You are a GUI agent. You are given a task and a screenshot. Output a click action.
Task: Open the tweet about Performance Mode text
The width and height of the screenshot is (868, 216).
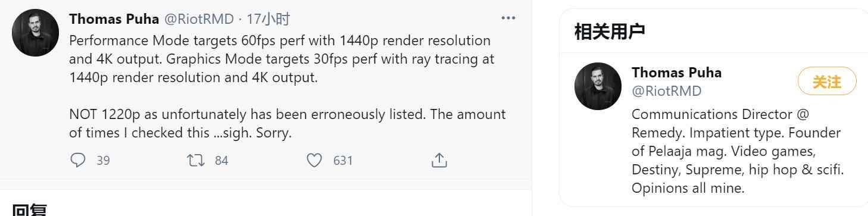(288, 87)
